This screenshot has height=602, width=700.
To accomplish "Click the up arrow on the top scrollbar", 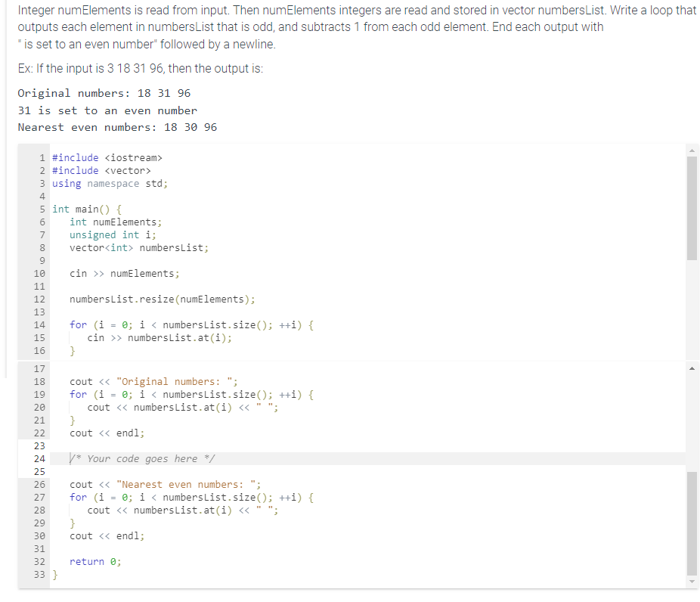I will 692,150.
